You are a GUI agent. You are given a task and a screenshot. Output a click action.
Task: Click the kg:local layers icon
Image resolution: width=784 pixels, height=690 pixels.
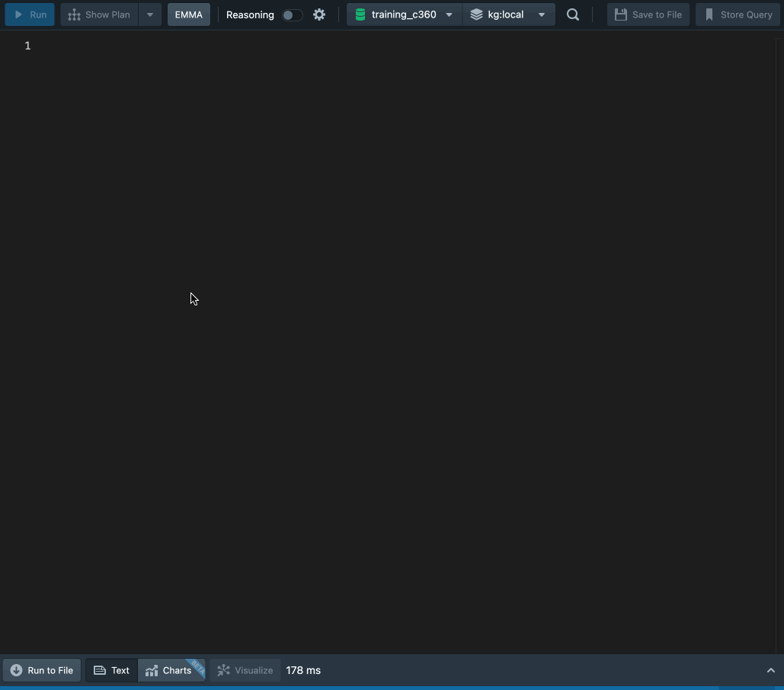click(476, 14)
